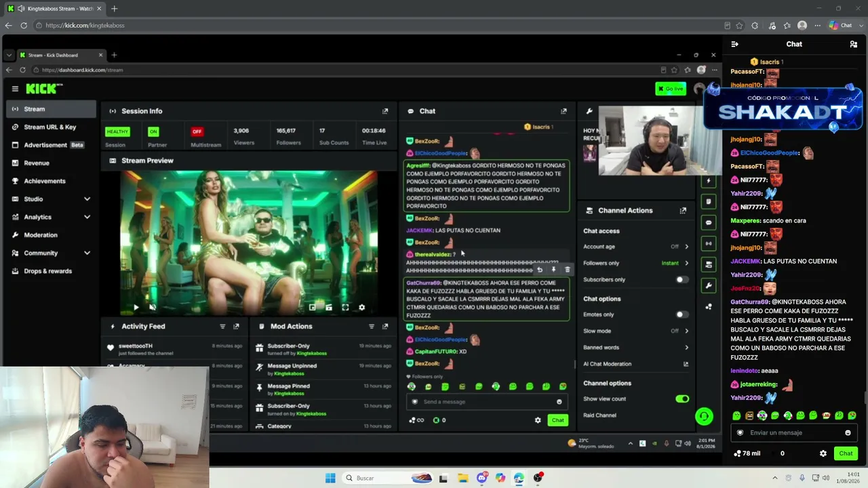This screenshot has height=488, width=868.
Task: Pop out the Session Info panel
Action: (x=385, y=111)
